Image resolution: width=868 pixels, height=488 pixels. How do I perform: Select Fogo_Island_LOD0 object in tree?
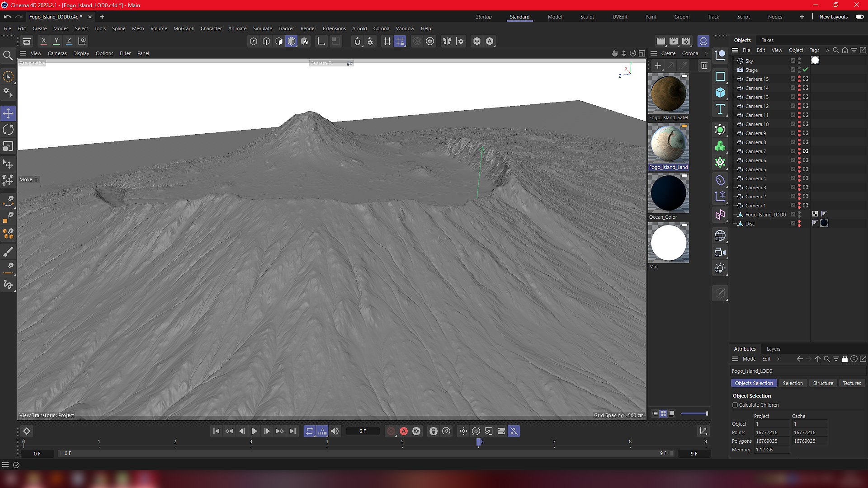[765, 215]
